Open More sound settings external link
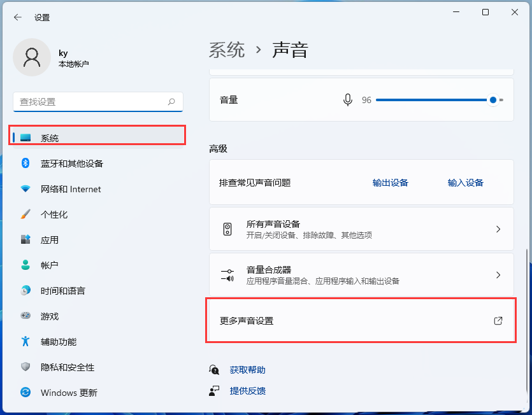The height and width of the screenshot is (415, 532). (498, 321)
